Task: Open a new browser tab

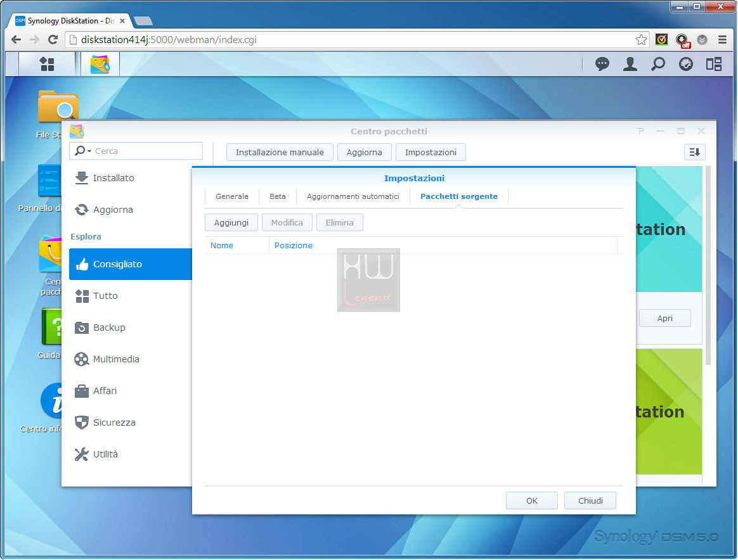Action: 143,21
